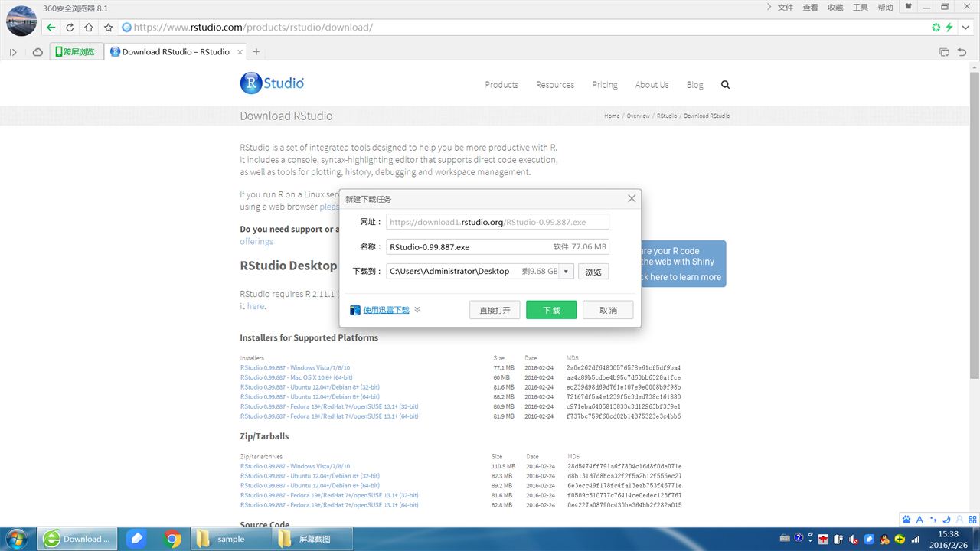Open the browser home page icon

pyautogui.click(x=89, y=28)
